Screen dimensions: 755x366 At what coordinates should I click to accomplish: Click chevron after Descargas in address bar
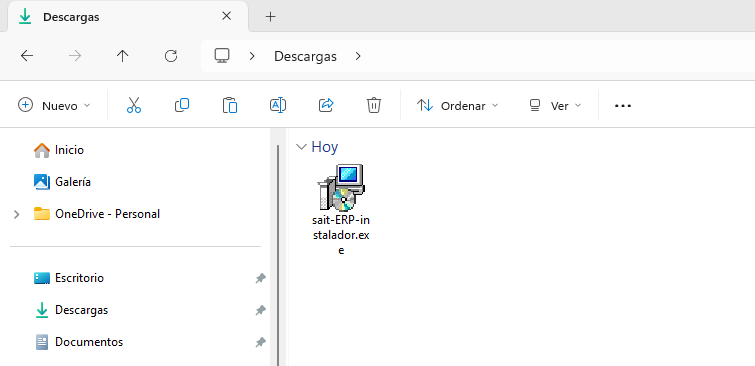(358, 56)
